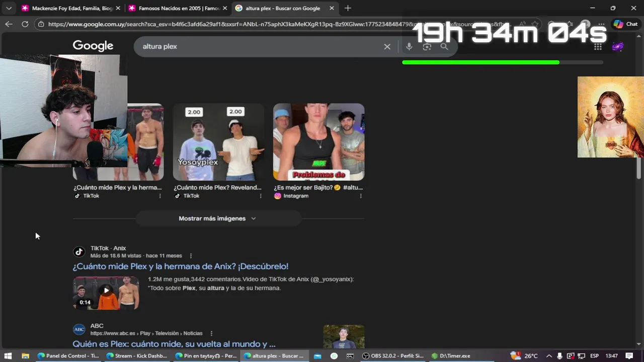
Task: Open the Windows Start menu
Action: coord(8,355)
